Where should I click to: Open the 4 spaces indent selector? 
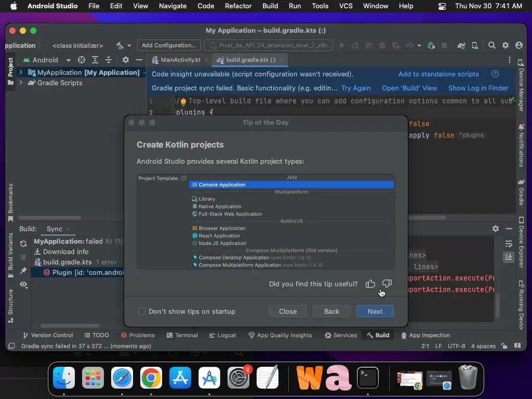point(483,345)
